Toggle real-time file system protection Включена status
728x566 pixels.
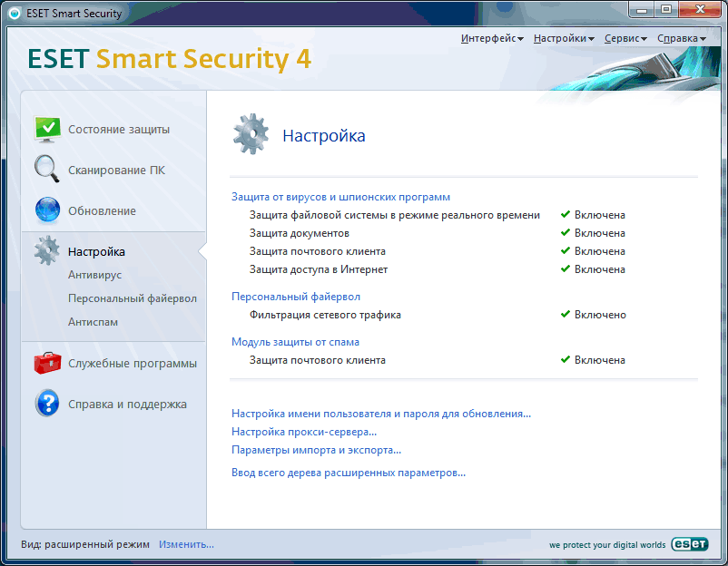(x=599, y=215)
